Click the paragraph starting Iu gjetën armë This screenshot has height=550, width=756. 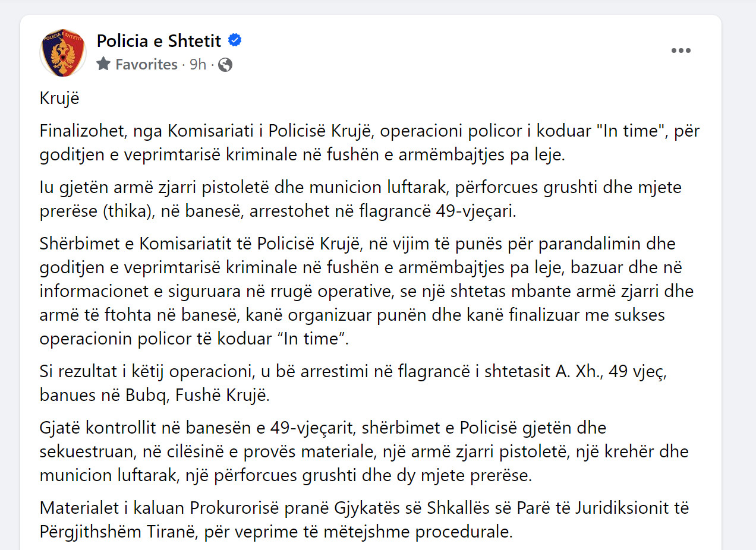361,199
